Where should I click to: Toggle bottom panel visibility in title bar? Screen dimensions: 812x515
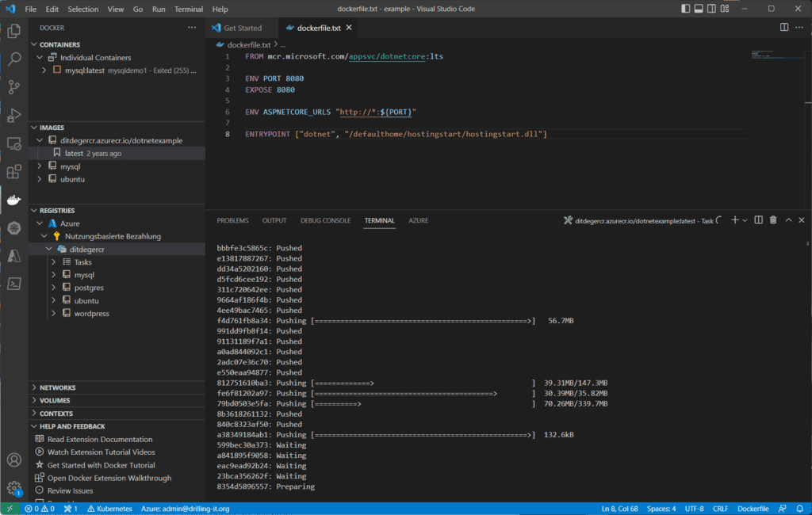point(698,9)
